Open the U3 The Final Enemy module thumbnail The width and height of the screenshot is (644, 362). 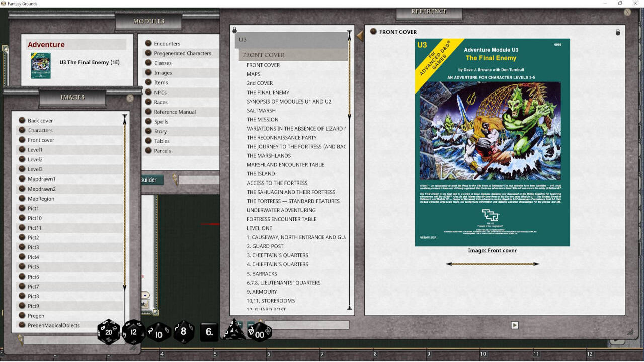point(41,65)
